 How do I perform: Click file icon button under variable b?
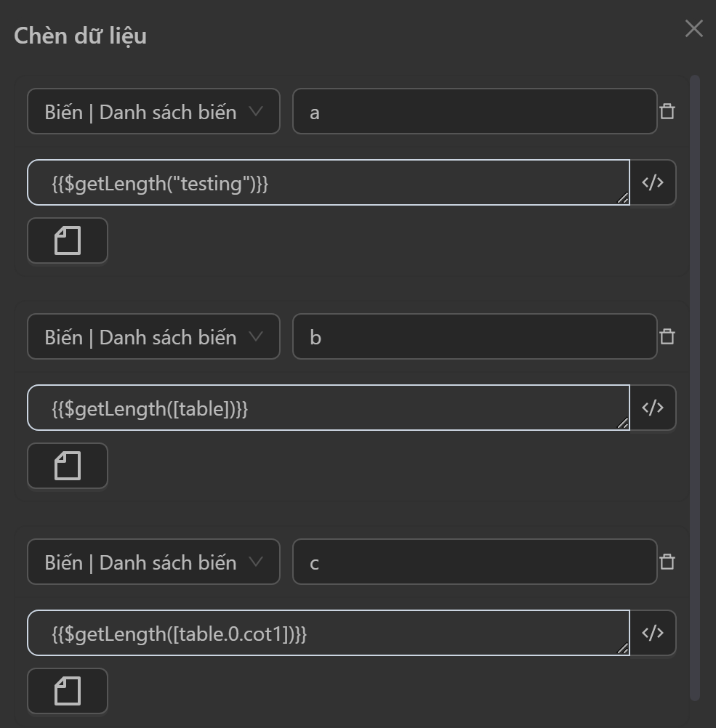(x=68, y=466)
